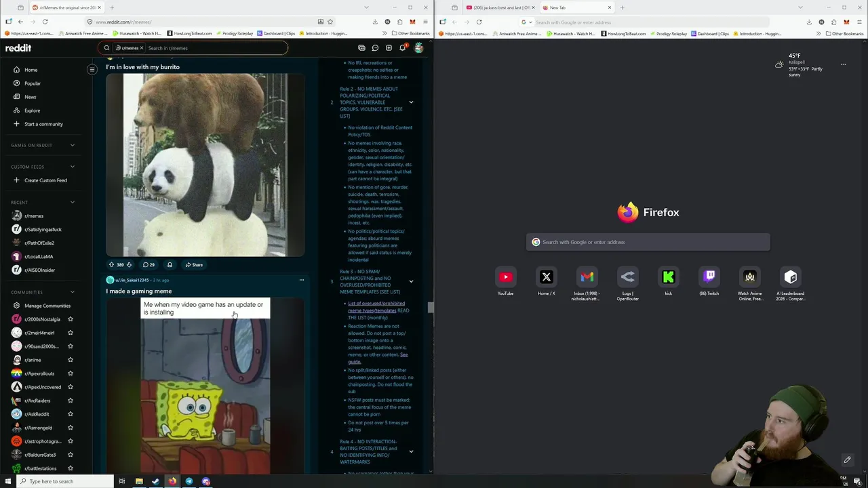Collapse the Custom Feeds section

point(72,167)
